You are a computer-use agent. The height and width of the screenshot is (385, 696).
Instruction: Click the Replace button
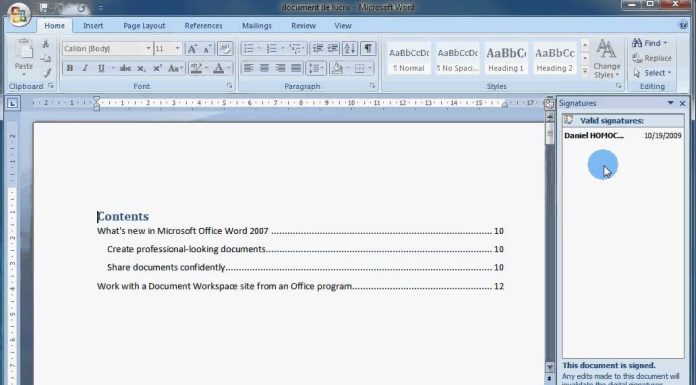pos(652,58)
